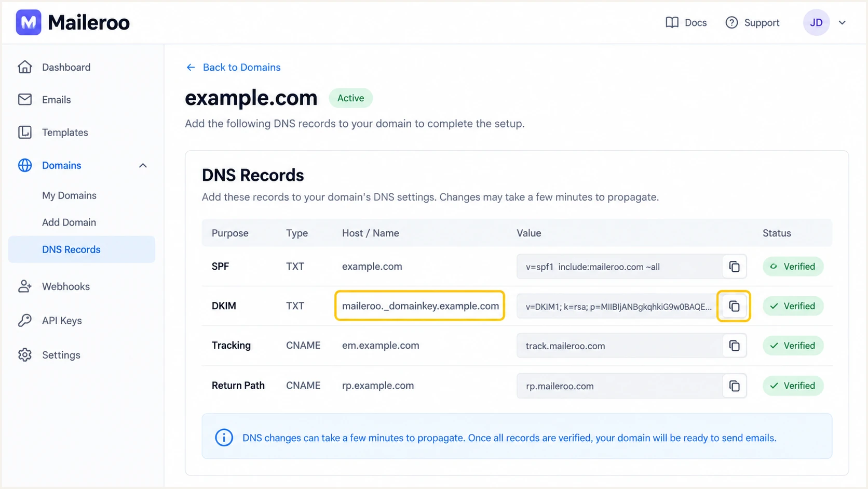
Task: Select DNS Records submenu item
Action: pos(82,249)
